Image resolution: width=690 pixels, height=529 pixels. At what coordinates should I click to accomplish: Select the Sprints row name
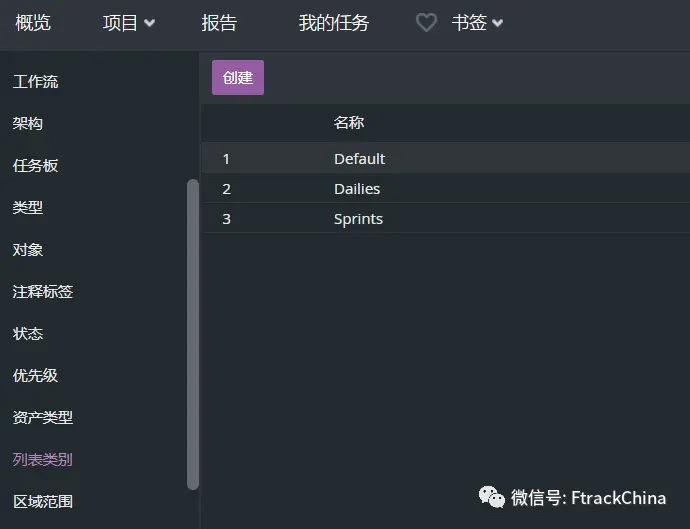point(358,219)
